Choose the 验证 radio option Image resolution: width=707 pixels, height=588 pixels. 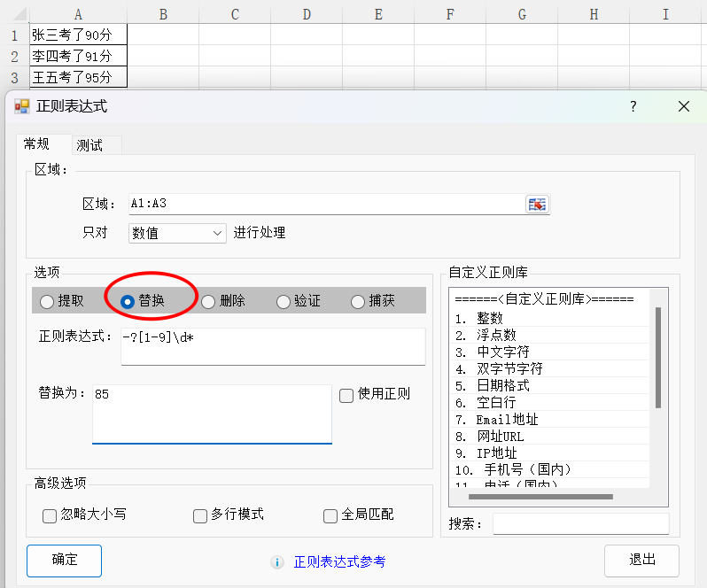[x=284, y=302]
